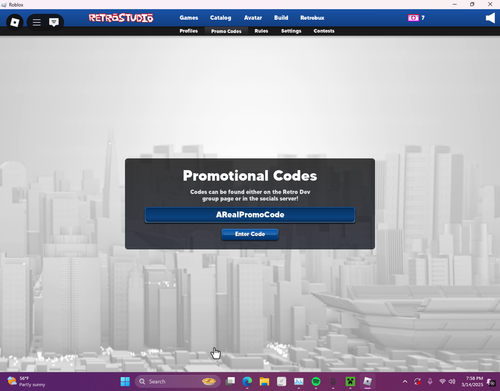The height and width of the screenshot is (391, 500).
Task: Go to the Avatar tab
Action: coord(253,18)
